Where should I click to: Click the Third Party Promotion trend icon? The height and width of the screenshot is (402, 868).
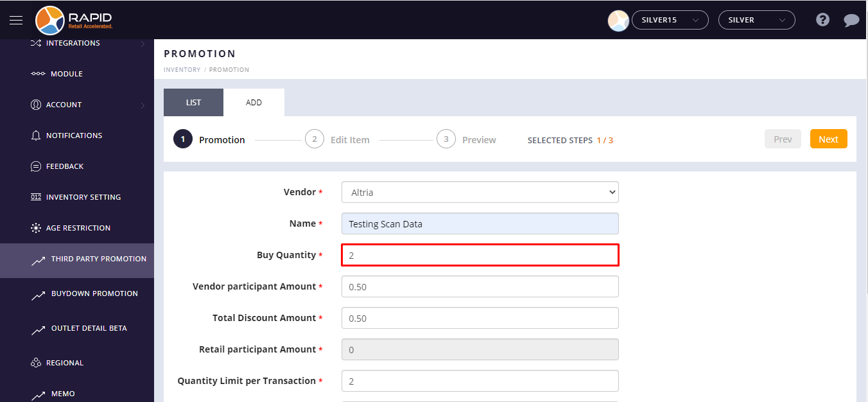click(x=39, y=261)
